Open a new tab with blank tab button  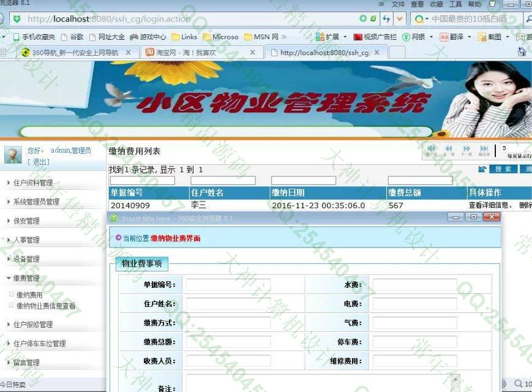pos(397,53)
